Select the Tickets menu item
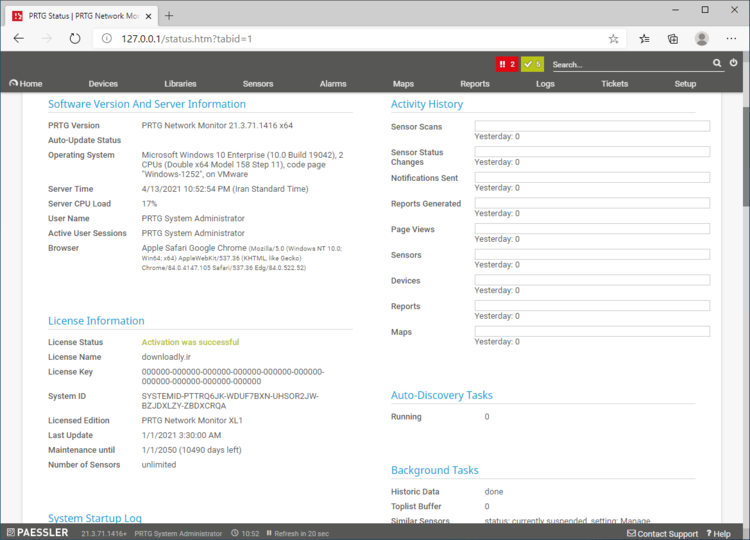The width and height of the screenshot is (750, 540). 614,84
